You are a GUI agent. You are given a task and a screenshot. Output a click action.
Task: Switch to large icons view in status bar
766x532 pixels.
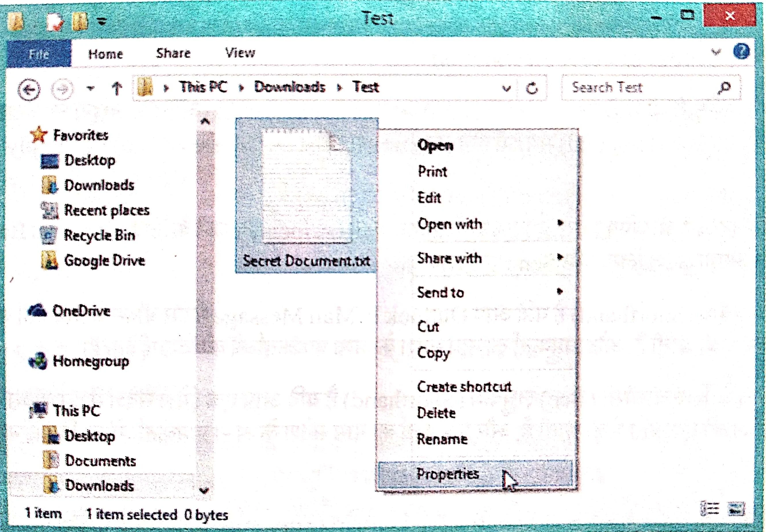[736, 510]
